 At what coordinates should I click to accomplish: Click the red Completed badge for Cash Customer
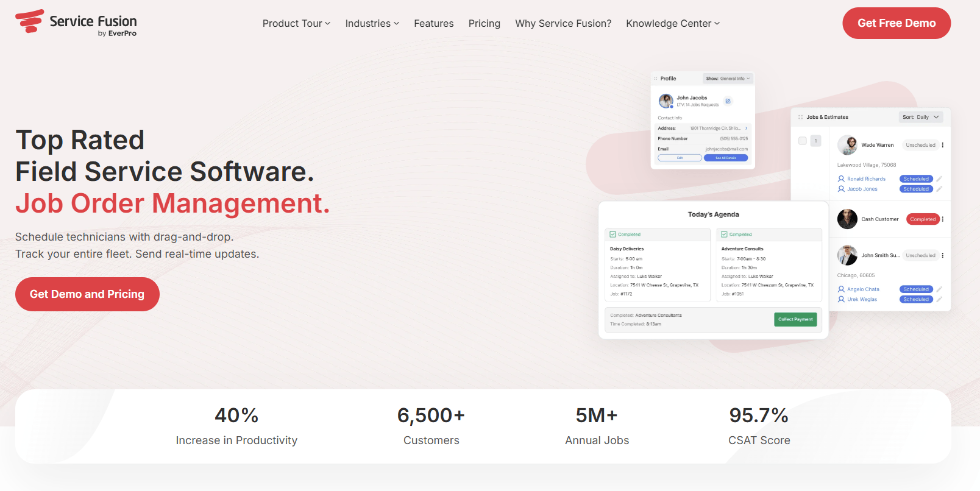(x=923, y=219)
